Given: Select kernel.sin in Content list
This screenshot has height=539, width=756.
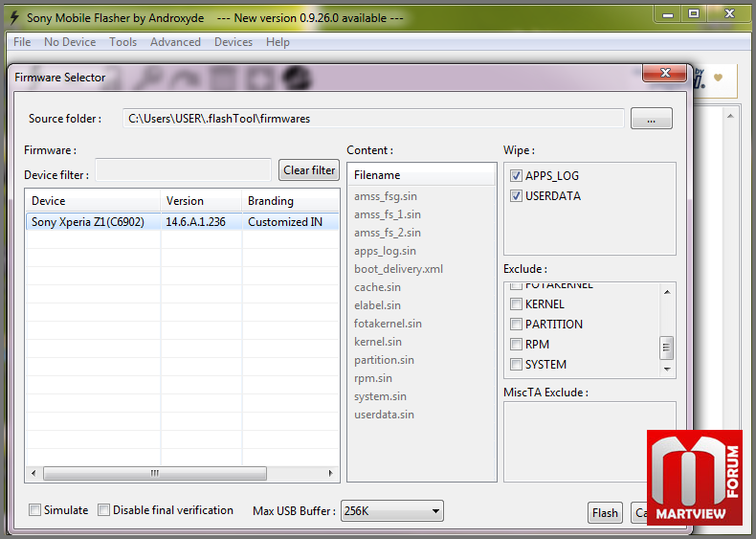Looking at the screenshot, I should (x=377, y=342).
